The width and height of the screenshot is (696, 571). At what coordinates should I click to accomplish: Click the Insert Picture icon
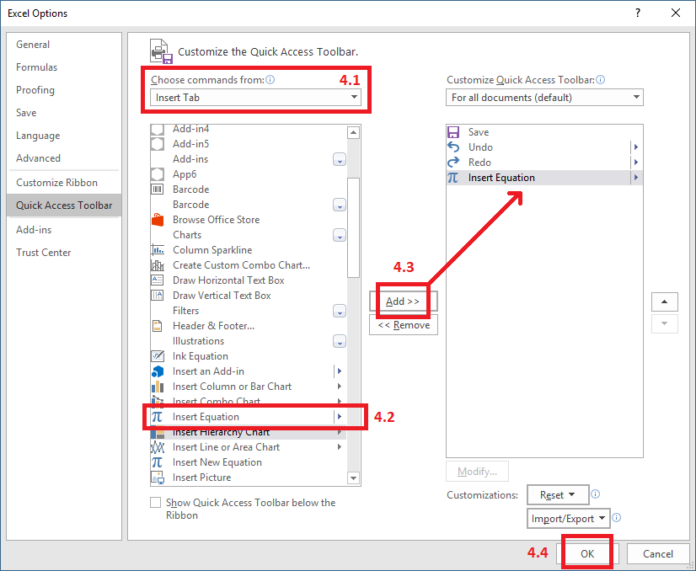point(158,478)
